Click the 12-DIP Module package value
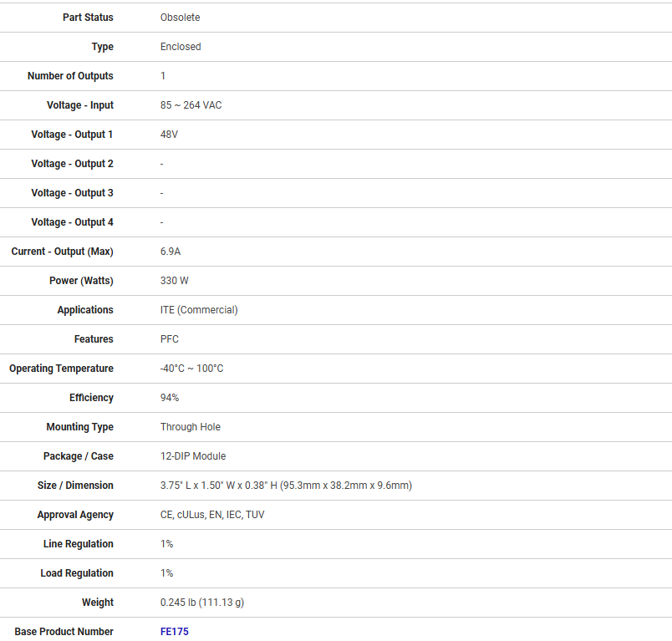The image size is (672, 641). point(193,456)
